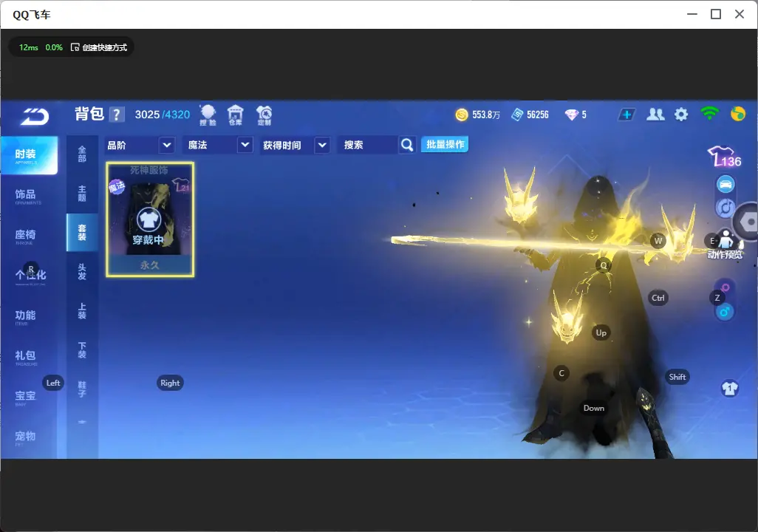
Task: Choose the 套装 suit subcategory
Action: (82, 233)
